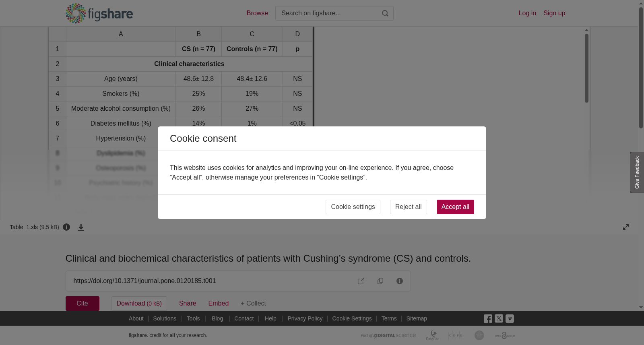Open figshare X (Twitter) icon
644x345 pixels.
click(x=499, y=318)
